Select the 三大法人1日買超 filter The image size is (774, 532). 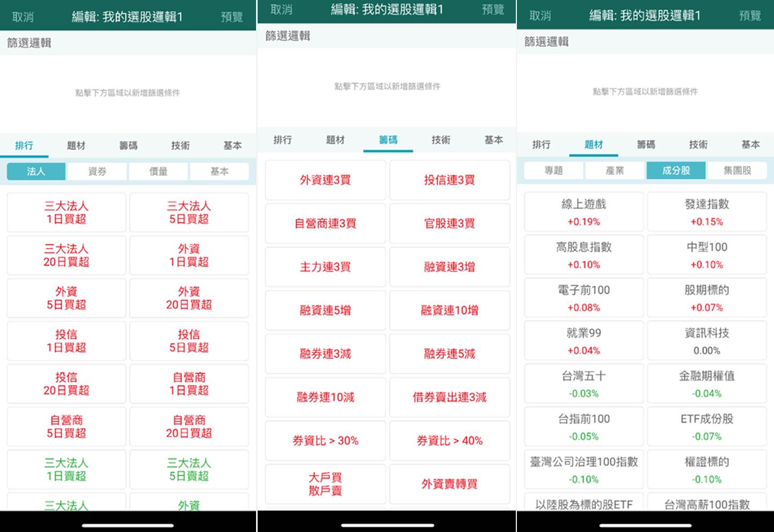tap(65, 212)
